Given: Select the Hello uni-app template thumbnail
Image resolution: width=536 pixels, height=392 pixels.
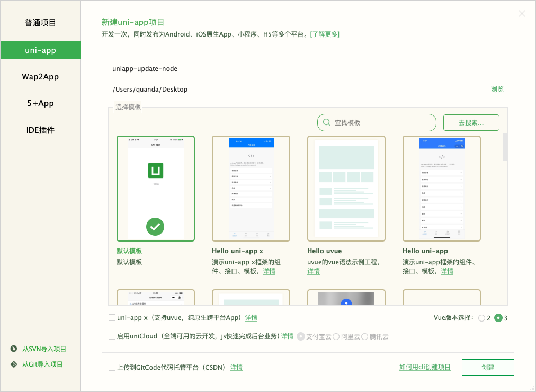Looking at the screenshot, I should tap(442, 189).
